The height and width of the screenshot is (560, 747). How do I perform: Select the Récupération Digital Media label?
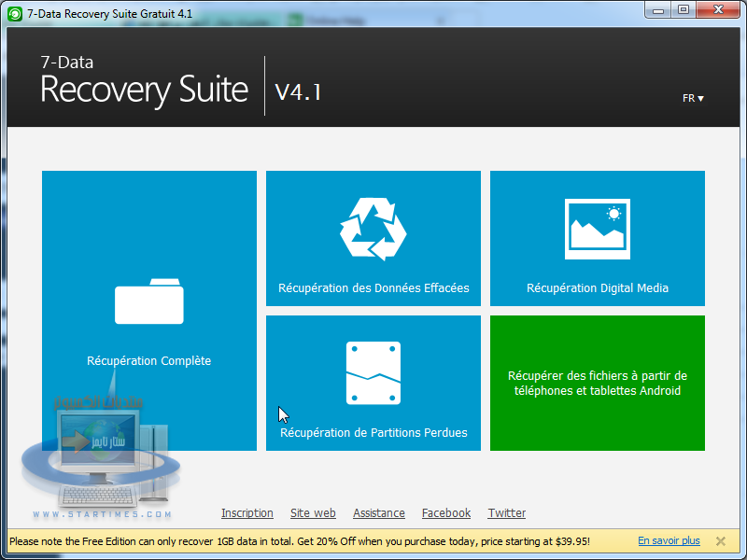[x=598, y=288]
